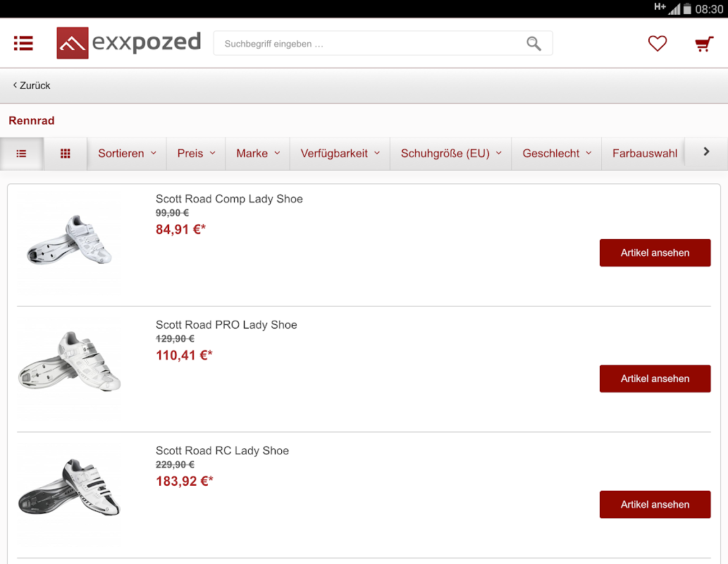Expand the Geschlecht filter

(557, 154)
